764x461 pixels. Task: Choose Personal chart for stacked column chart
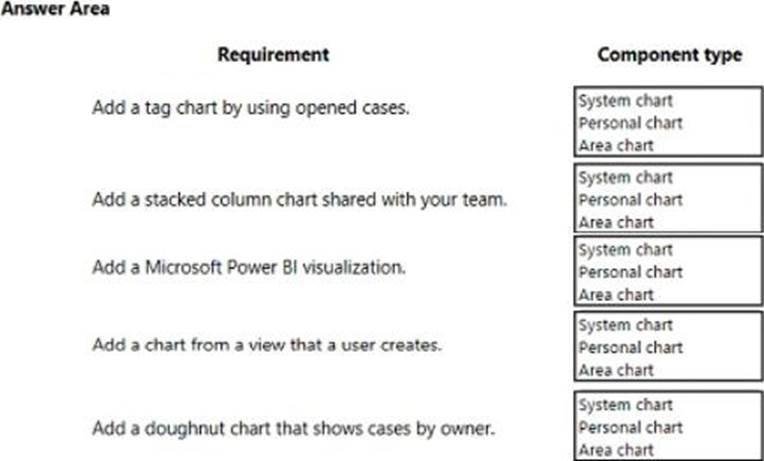(x=630, y=199)
